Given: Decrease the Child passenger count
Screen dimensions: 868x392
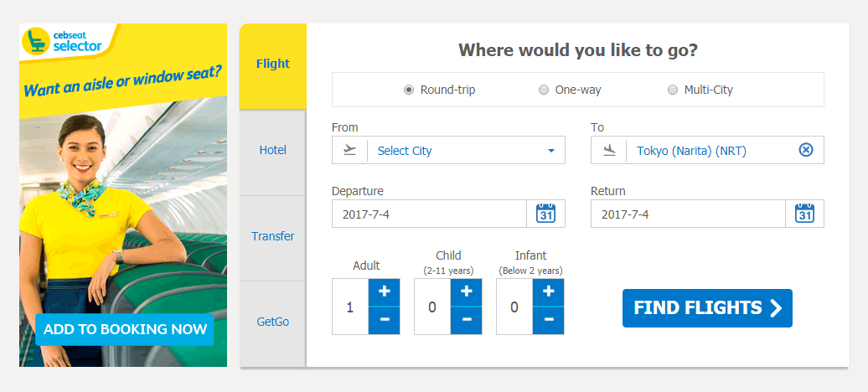Looking at the screenshot, I should [x=467, y=320].
